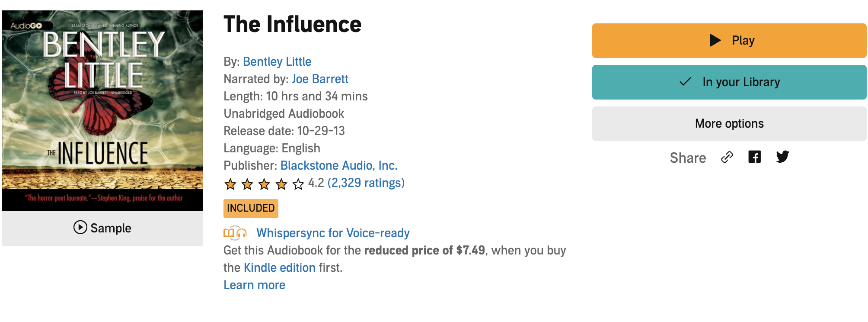
Task: Open the Kindle edition link
Action: 279,267
